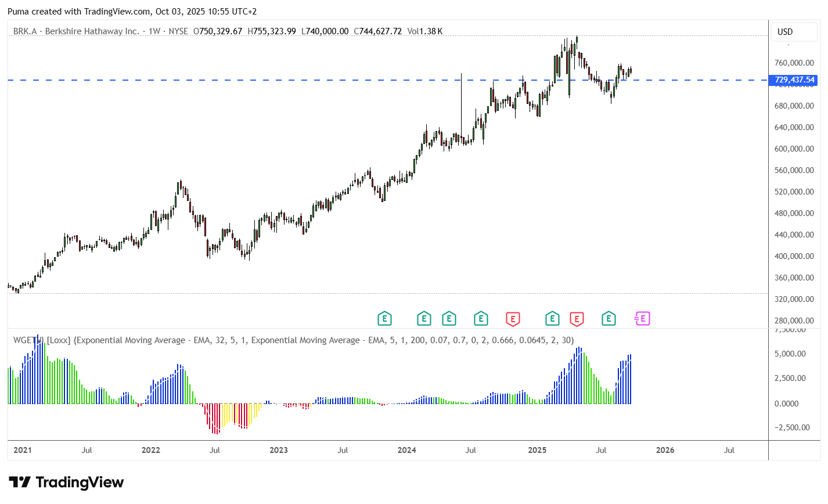Screen dimensions: 828x504
Task: Click the 680,000.00 price axis label
Action: click(x=794, y=106)
